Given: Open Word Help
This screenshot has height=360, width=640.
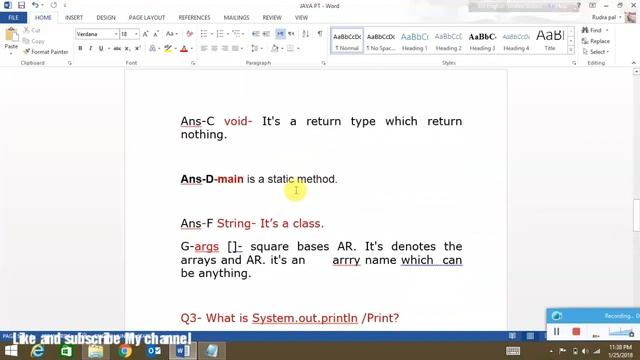Looking at the screenshot, I should (579, 5).
